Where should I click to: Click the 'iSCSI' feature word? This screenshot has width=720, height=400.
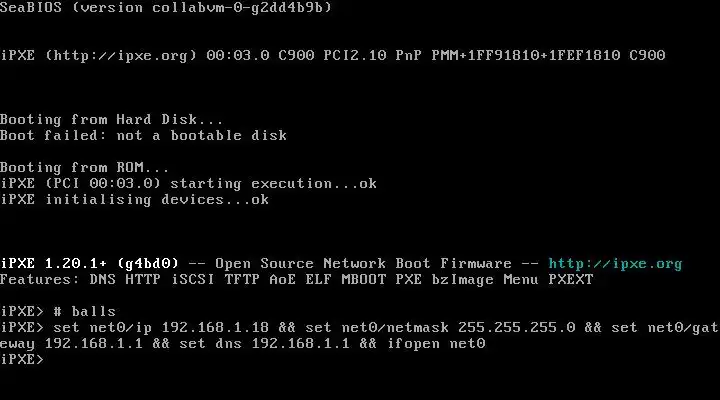click(193, 279)
